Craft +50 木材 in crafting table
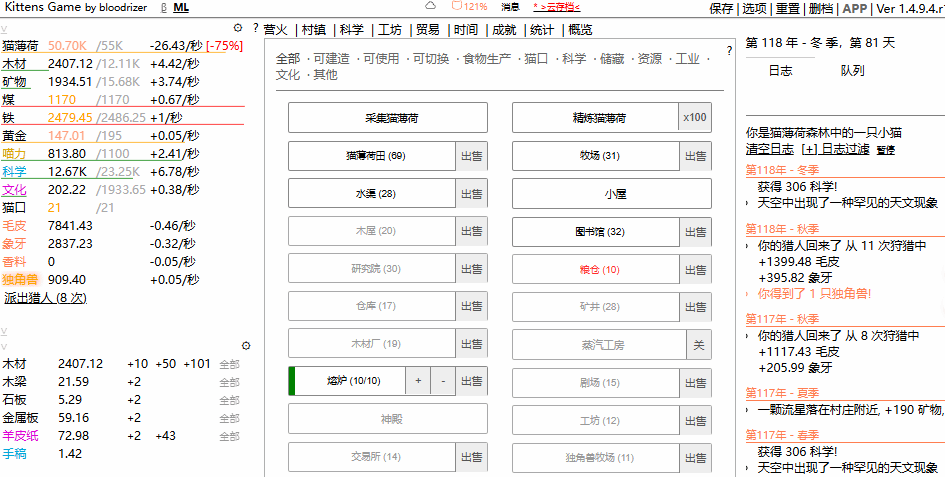 click(x=165, y=364)
